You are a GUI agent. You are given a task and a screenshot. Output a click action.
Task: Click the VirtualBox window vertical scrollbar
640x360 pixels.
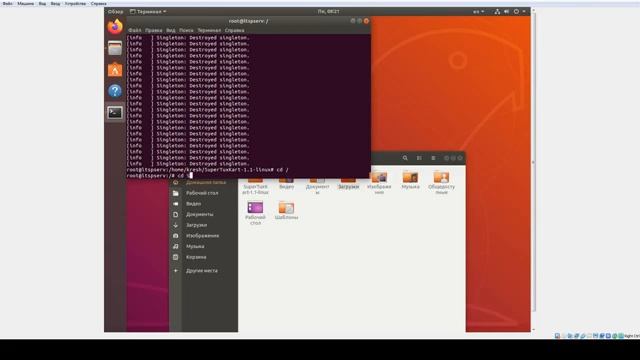533,163
